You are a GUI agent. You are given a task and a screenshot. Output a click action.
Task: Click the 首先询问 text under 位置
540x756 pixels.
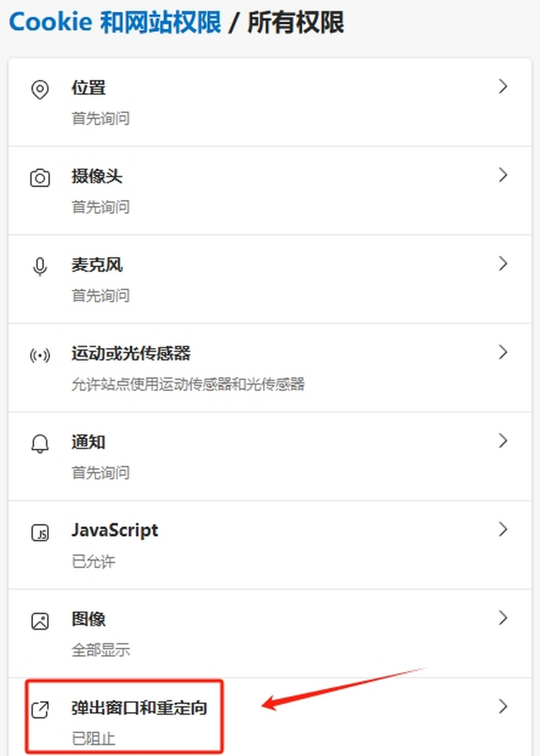click(x=100, y=119)
